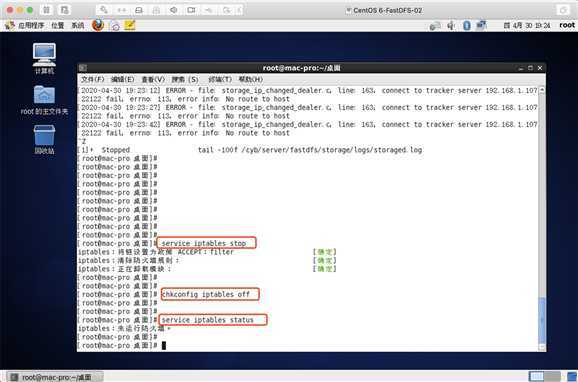Open the System menu in the top panel
This screenshot has width=578, height=382.
pos(77,25)
